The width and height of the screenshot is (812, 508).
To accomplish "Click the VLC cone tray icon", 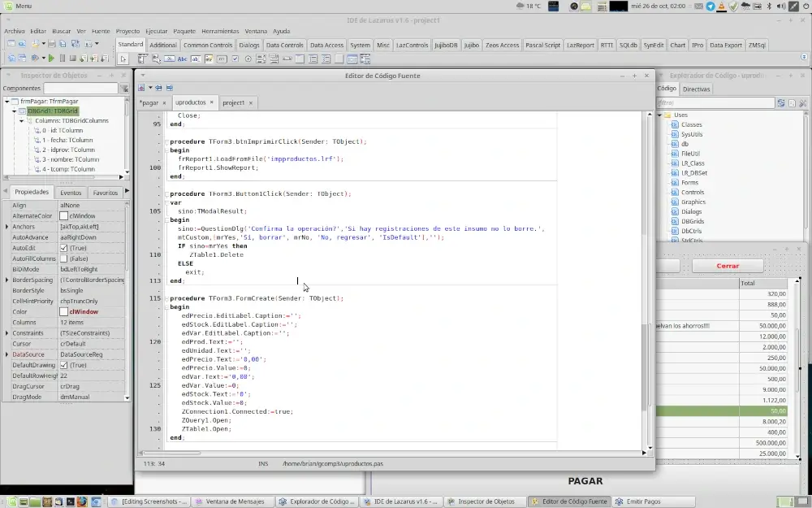I will coord(721,7).
